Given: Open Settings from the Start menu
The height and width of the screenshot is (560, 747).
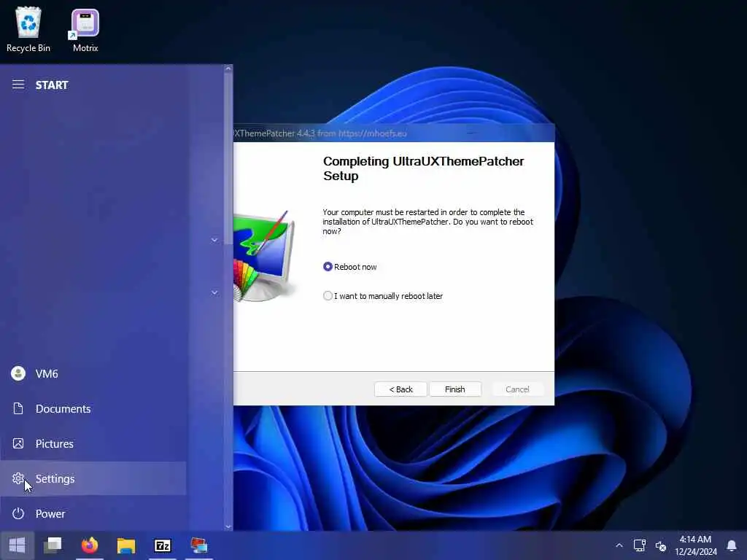Looking at the screenshot, I should pyautogui.click(x=93, y=478).
